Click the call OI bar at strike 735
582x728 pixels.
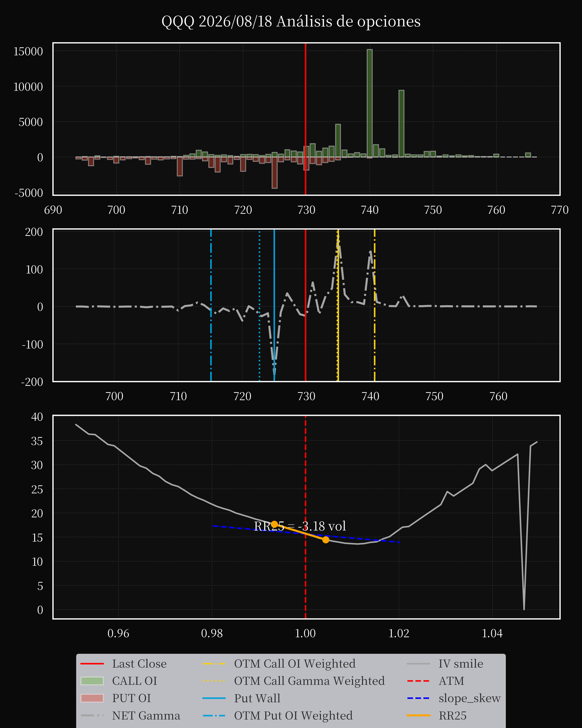[338, 141]
